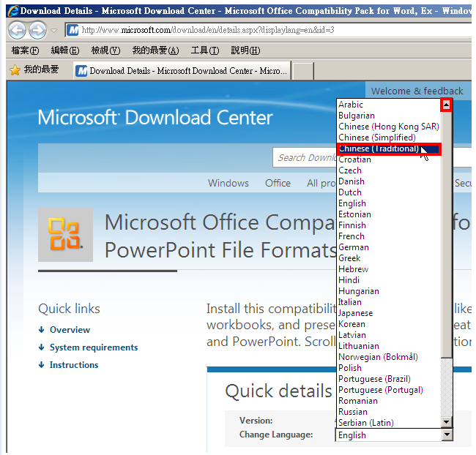476x455 pixels.
Task: Click the arrow icon beside System requirements
Action: coord(42,347)
